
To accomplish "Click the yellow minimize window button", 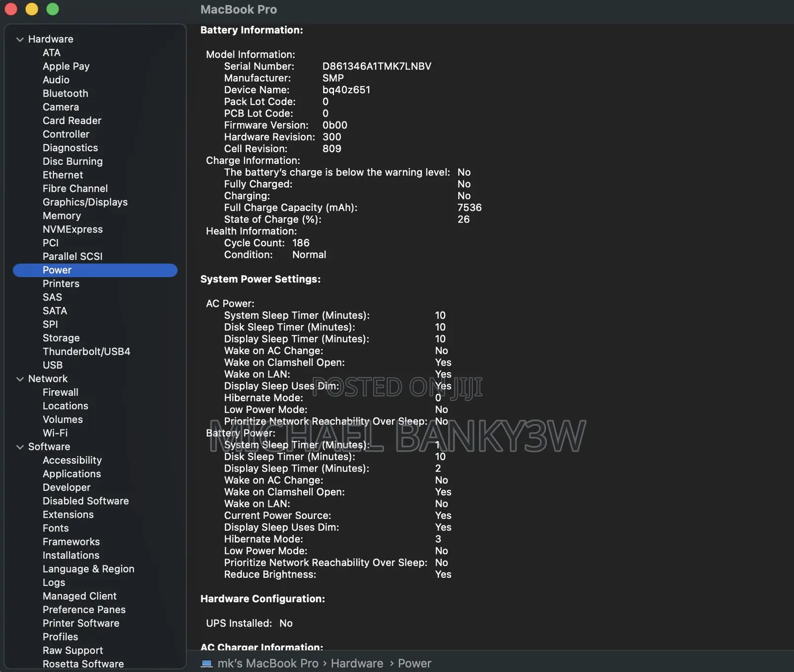I will [32, 9].
